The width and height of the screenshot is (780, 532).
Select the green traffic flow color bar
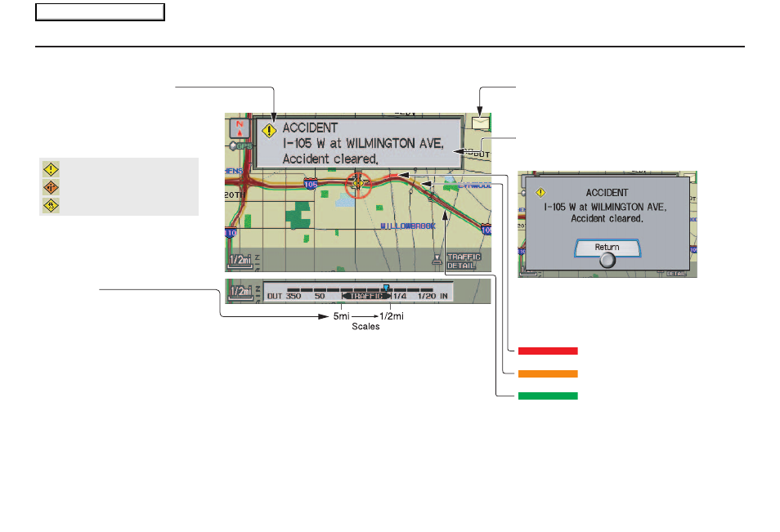(548, 396)
